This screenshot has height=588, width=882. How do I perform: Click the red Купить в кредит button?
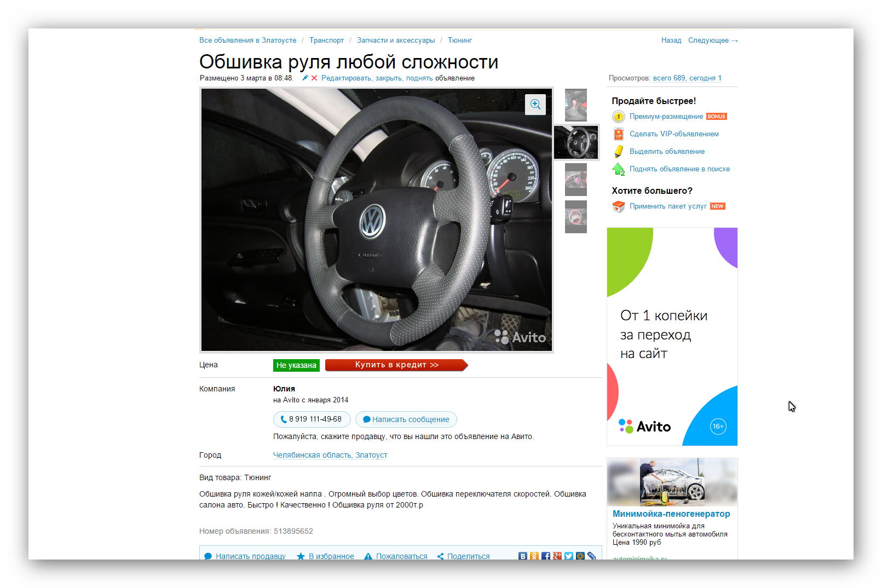click(x=396, y=365)
